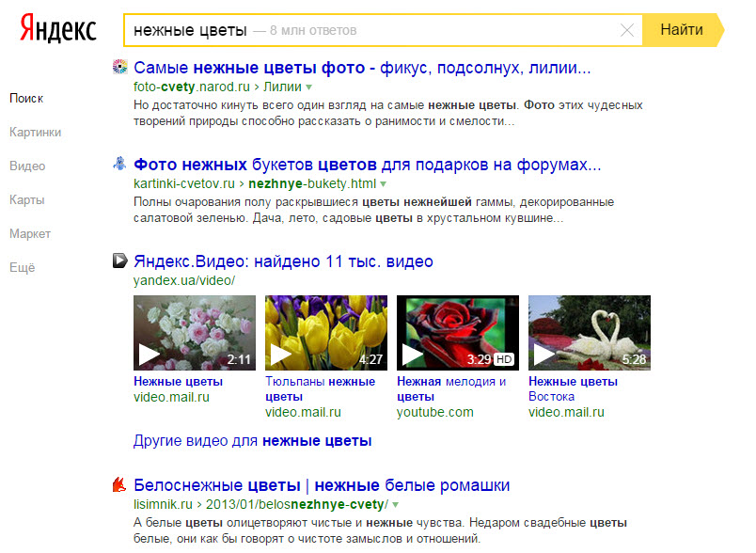Click the foto-cvety.narod.ru green URL
The image size is (756, 553).
tap(192, 87)
